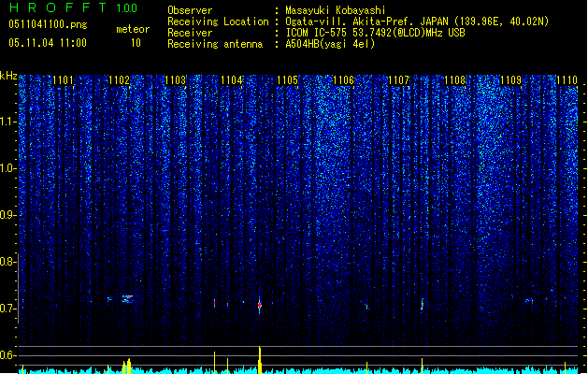Select the file name 0511041100.png
The height and width of the screenshot is (374, 588).
pyautogui.click(x=48, y=24)
